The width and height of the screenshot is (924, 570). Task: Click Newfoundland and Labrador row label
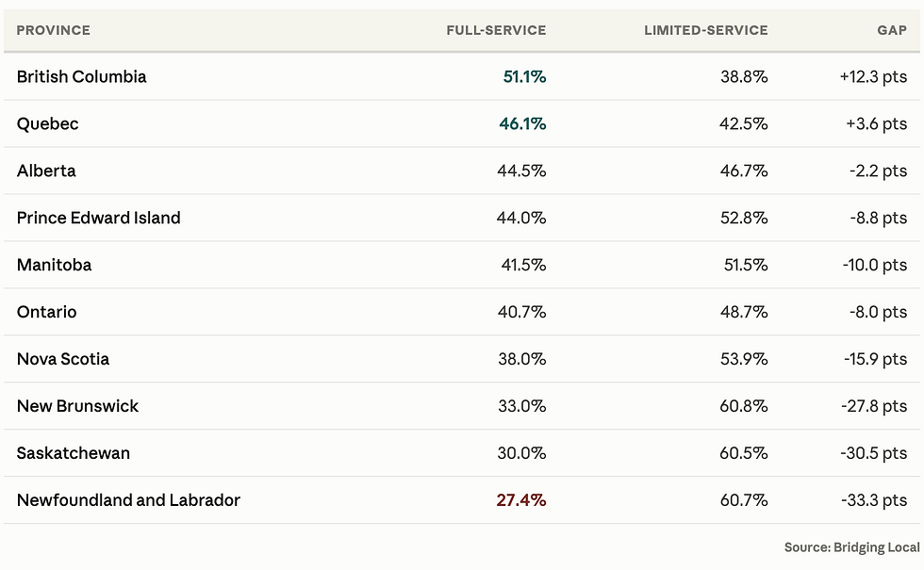tap(128, 500)
